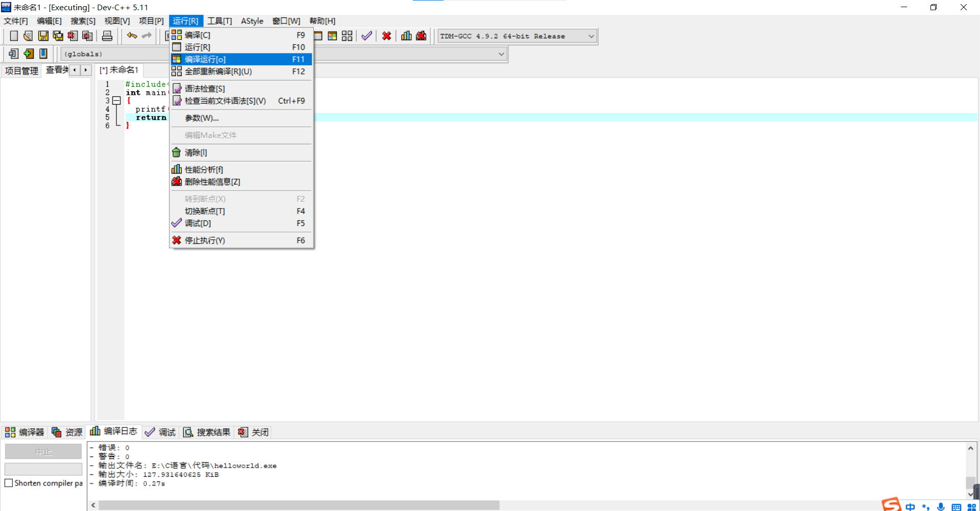Open the 编辑[E] menu
Screen dimensions: 980x511
click(x=49, y=21)
